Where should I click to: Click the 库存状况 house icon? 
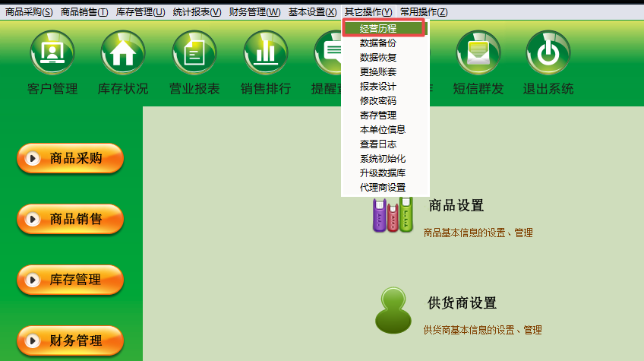click(x=123, y=53)
